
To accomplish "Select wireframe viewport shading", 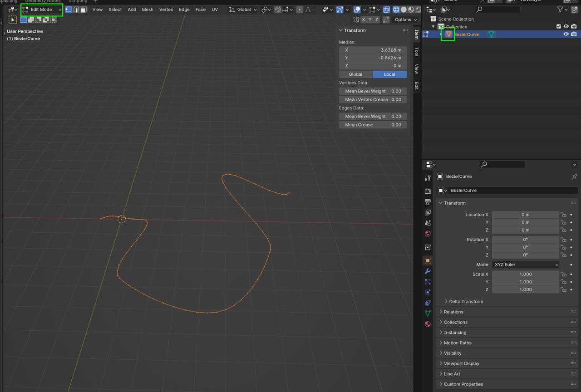I will pos(396,10).
